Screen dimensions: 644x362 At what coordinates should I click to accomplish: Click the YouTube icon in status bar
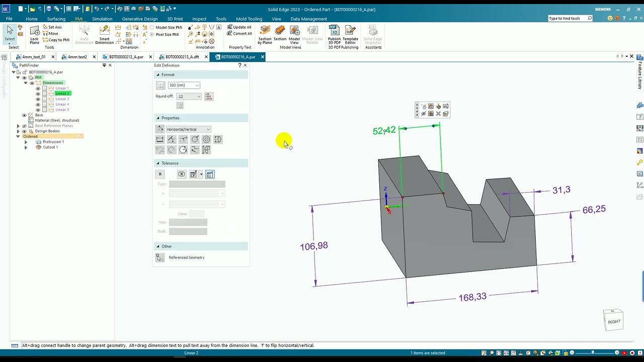coord(624,353)
